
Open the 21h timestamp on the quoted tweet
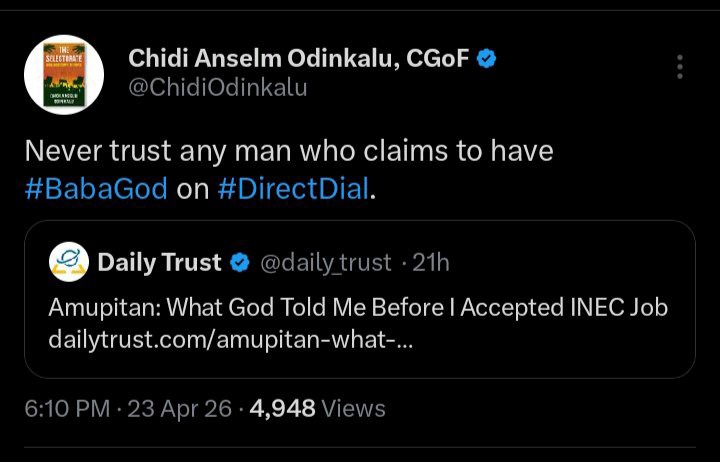click(432, 263)
